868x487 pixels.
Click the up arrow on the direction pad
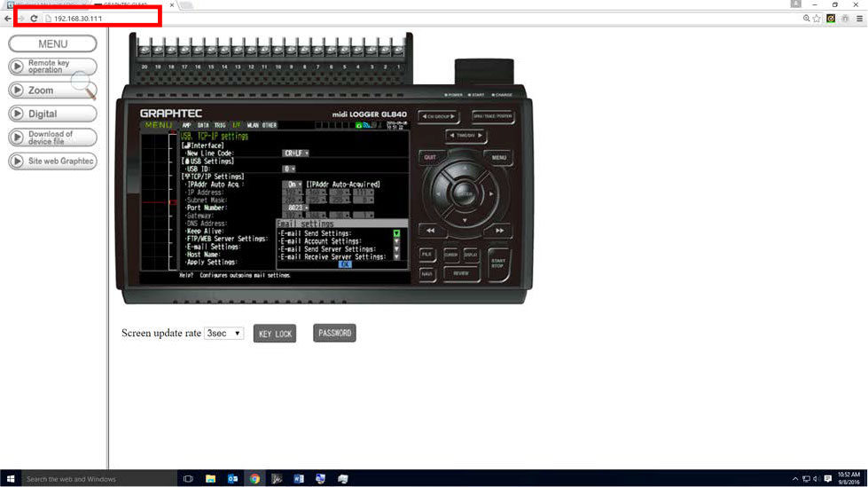(x=465, y=169)
